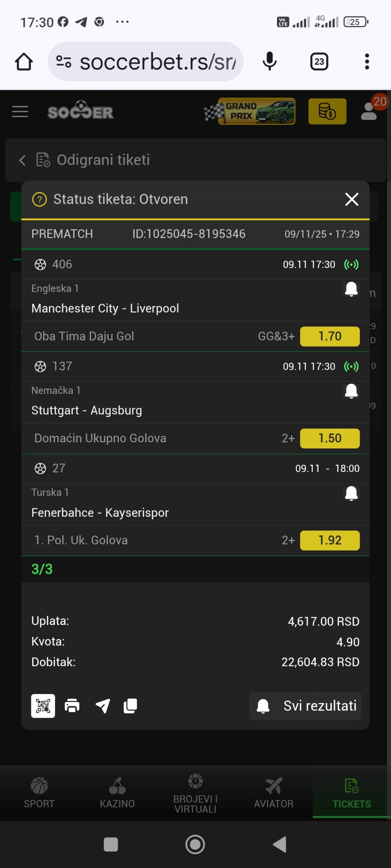Toggle notification bell for Stuttgart - Augsburg
Viewport: 391px width, 868px height.
point(351,391)
